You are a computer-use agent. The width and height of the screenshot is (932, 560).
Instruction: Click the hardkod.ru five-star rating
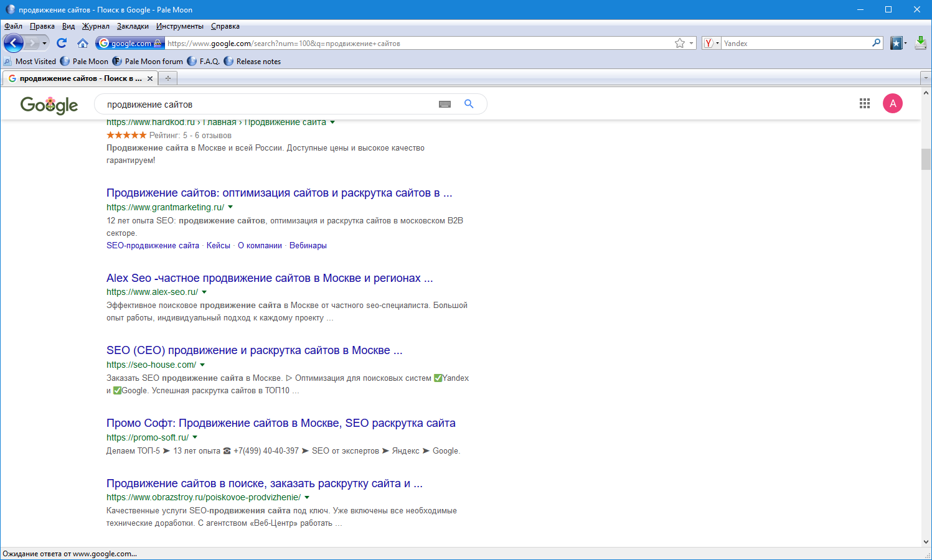tap(126, 135)
